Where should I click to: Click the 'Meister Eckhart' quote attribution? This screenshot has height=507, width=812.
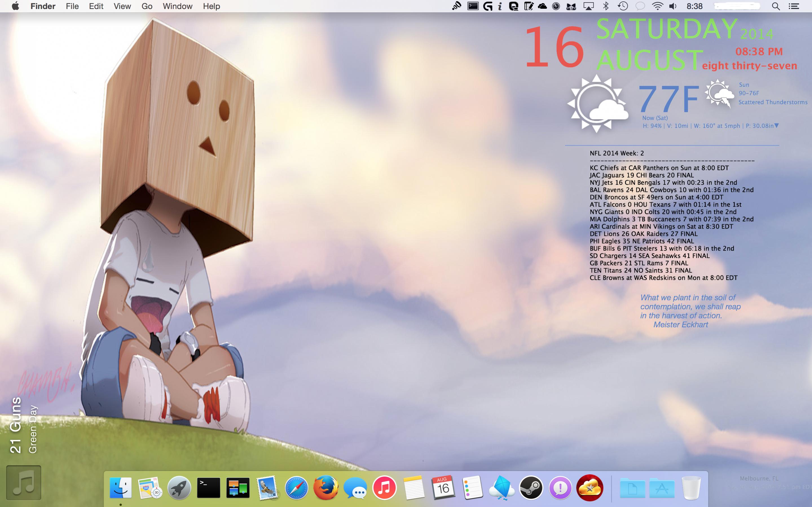pyautogui.click(x=681, y=325)
